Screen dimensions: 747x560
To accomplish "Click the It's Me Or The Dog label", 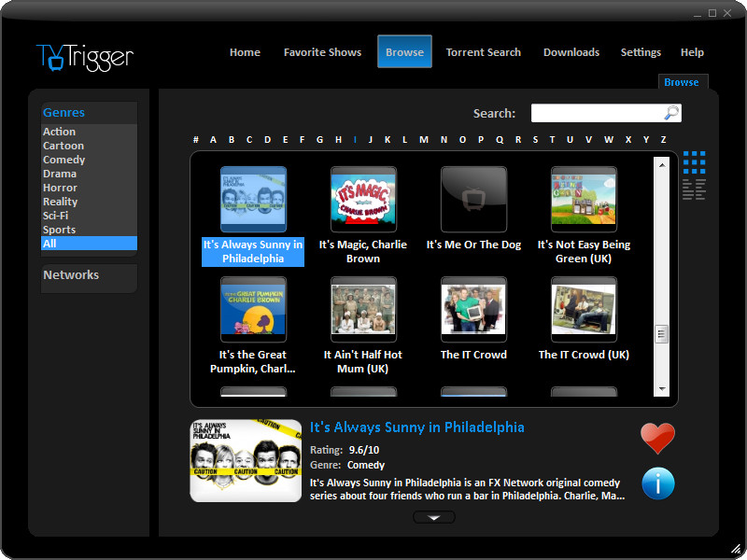I will point(473,245).
